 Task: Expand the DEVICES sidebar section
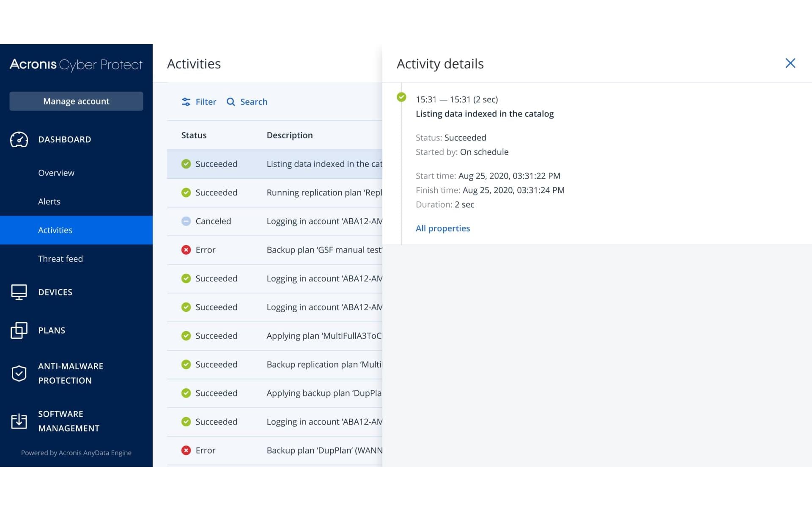click(x=55, y=292)
